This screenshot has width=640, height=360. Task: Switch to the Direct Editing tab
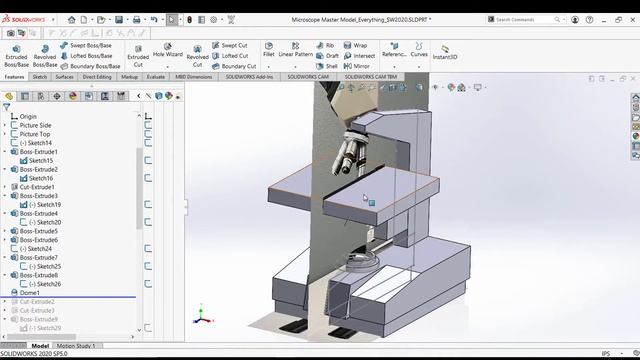97,77
